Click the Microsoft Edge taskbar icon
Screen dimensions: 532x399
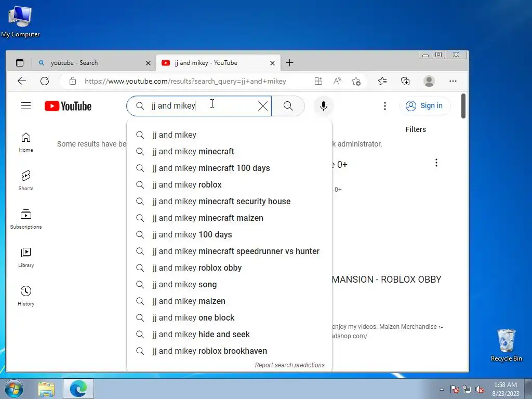(78, 389)
